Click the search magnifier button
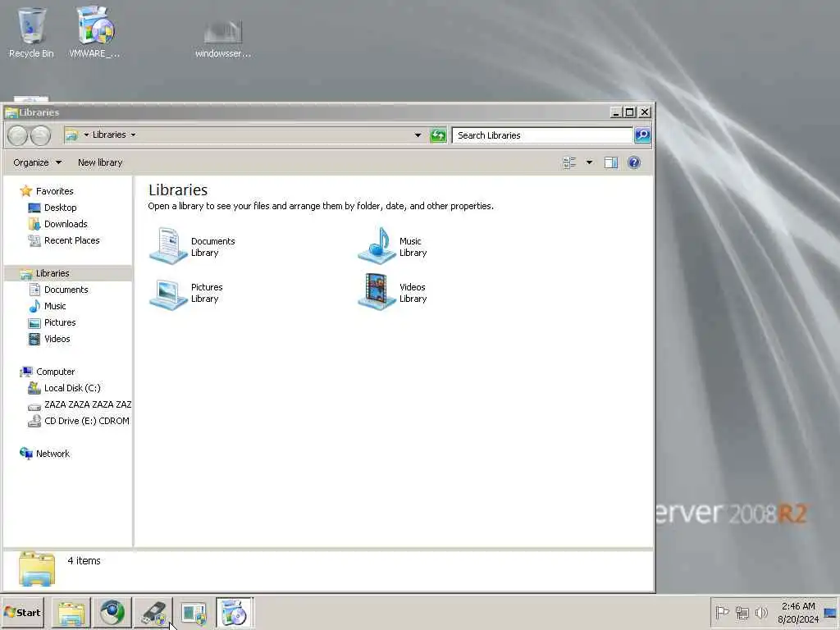Viewport: 840px width, 630px height. [x=642, y=135]
